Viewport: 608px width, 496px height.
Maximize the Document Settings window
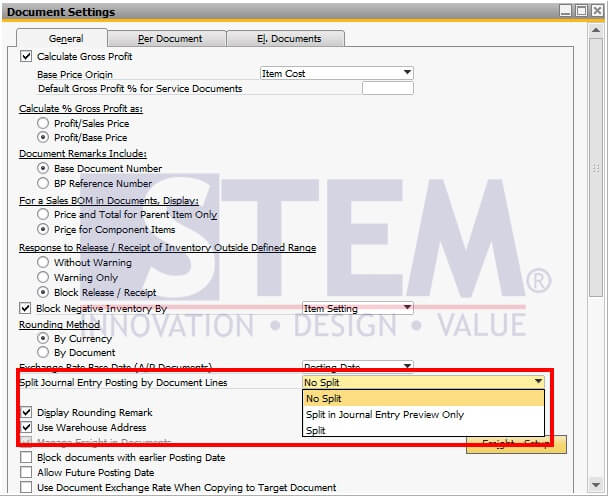581,10
